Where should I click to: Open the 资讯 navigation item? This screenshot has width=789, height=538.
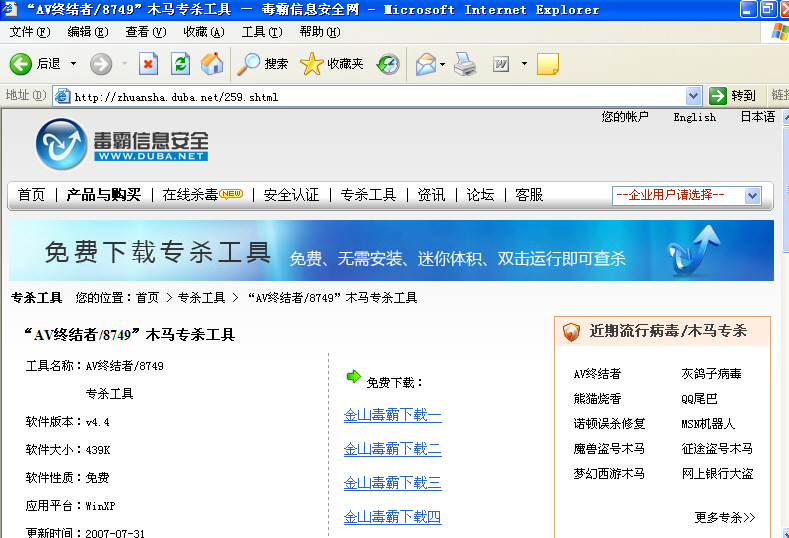pos(431,195)
